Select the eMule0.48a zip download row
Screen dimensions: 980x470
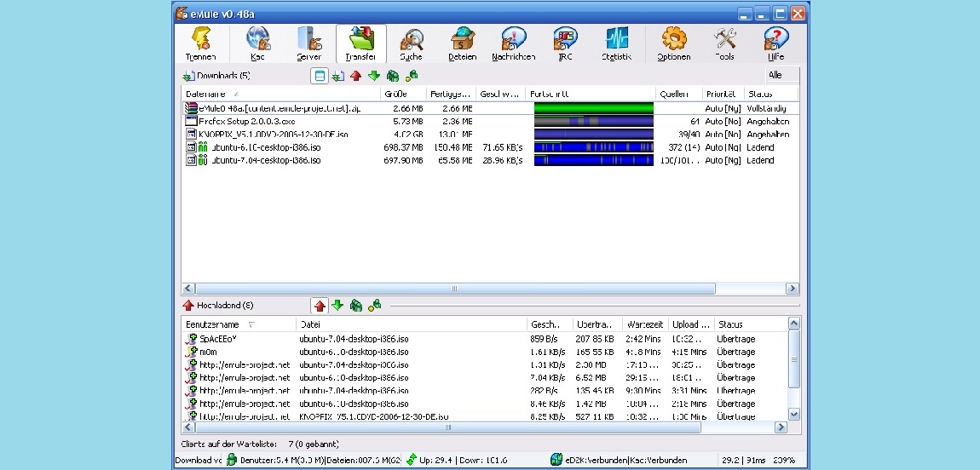491,109
